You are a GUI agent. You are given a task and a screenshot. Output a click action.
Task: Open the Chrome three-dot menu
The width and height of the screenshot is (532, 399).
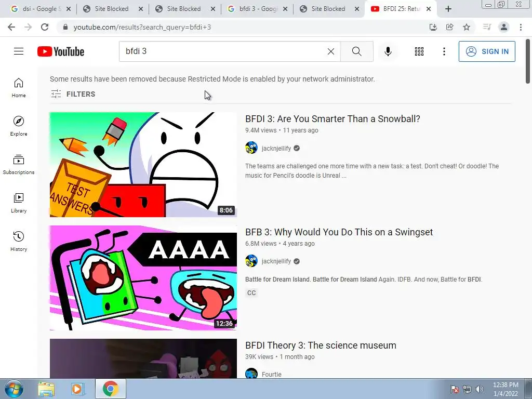pyautogui.click(x=521, y=27)
